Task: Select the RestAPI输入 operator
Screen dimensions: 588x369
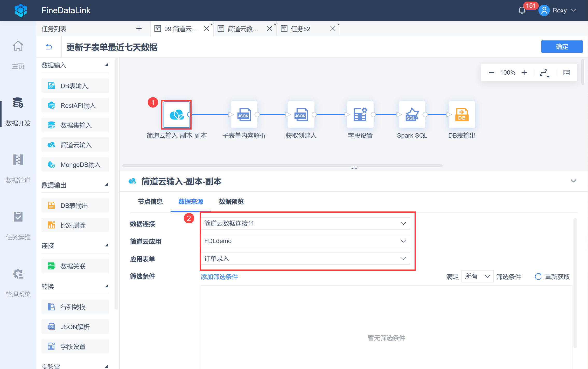Action: (x=75, y=105)
